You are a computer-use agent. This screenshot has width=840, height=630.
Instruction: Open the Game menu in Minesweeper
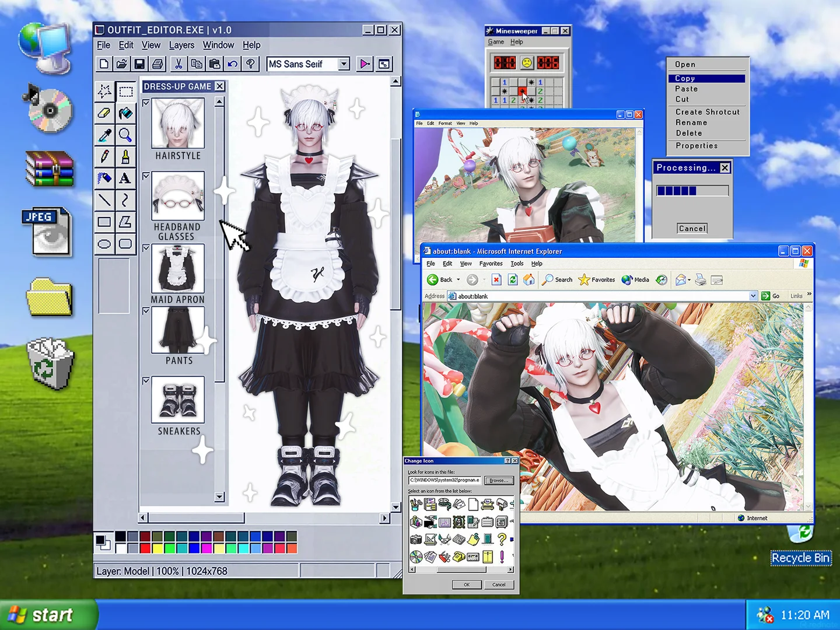(x=496, y=42)
